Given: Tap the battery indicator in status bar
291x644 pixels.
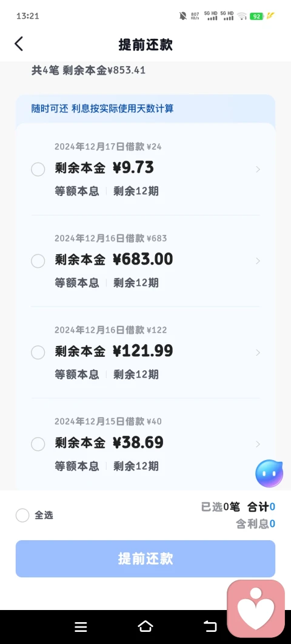Looking at the screenshot, I should [x=256, y=16].
